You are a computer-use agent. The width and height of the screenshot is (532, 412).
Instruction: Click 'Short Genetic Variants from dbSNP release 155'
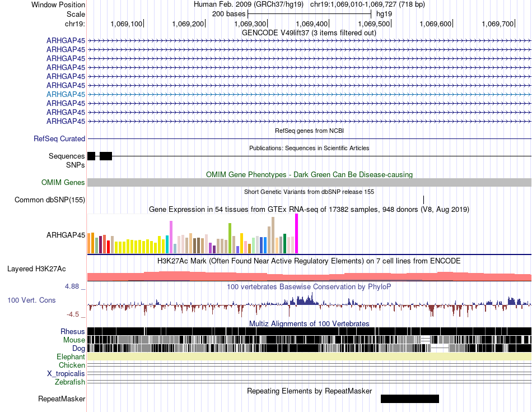[x=309, y=192]
